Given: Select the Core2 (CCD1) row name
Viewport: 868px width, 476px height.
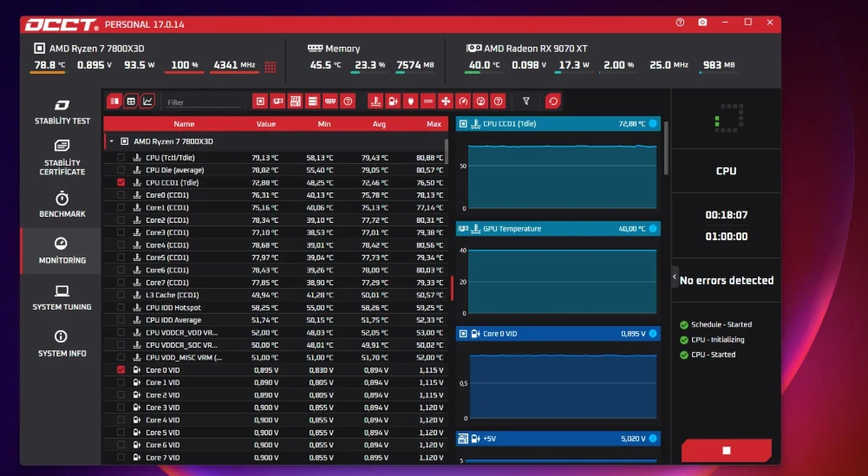Looking at the screenshot, I should click(166, 220).
